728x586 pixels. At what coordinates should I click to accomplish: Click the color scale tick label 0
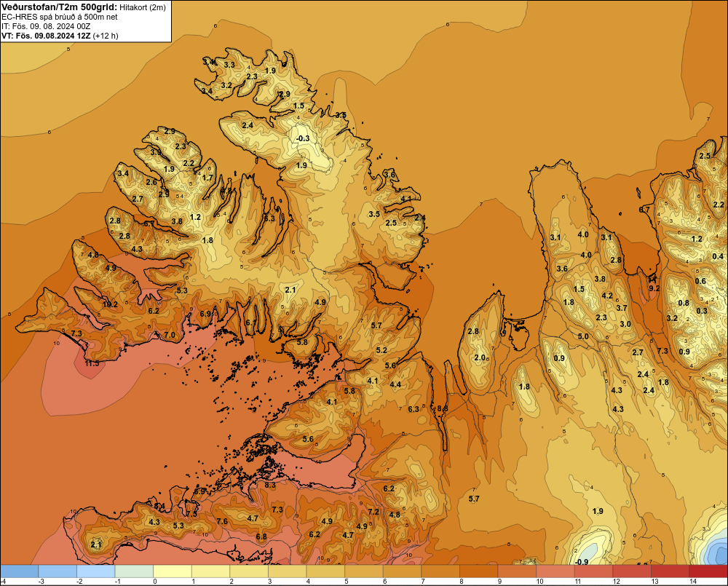(155, 582)
